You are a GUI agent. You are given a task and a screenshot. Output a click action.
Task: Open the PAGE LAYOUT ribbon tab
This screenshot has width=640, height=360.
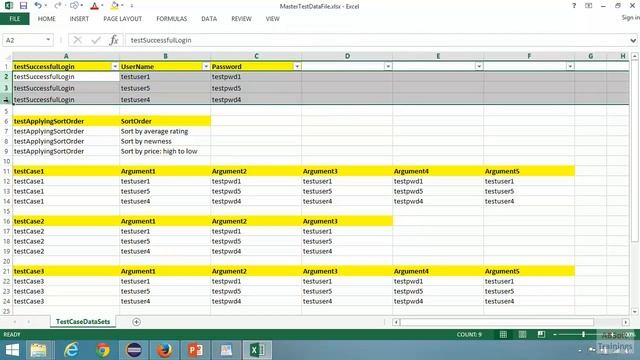(x=122, y=19)
